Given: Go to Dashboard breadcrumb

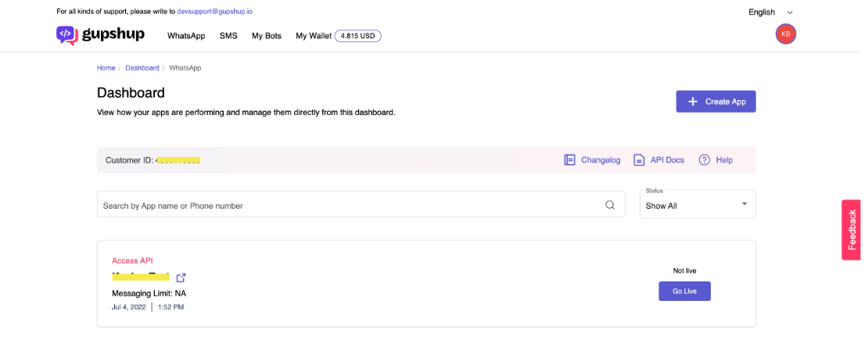Looking at the screenshot, I should [142, 68].
